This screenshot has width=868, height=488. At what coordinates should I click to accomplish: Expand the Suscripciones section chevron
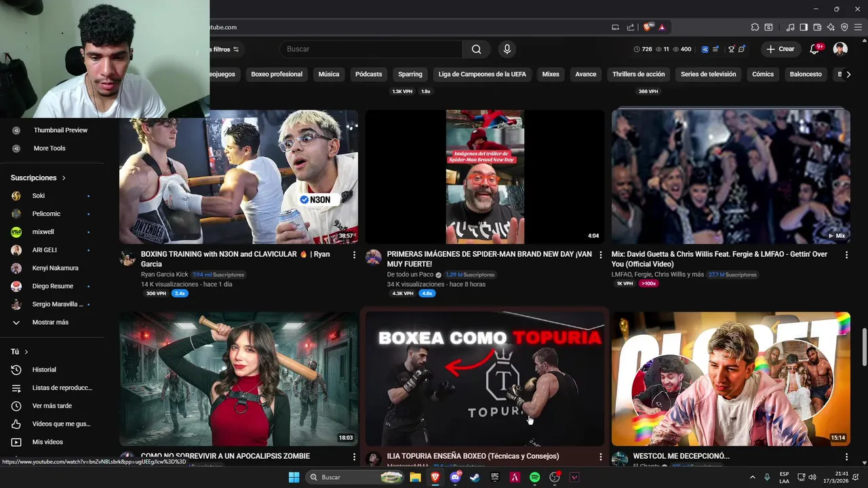tap(64, 178)
